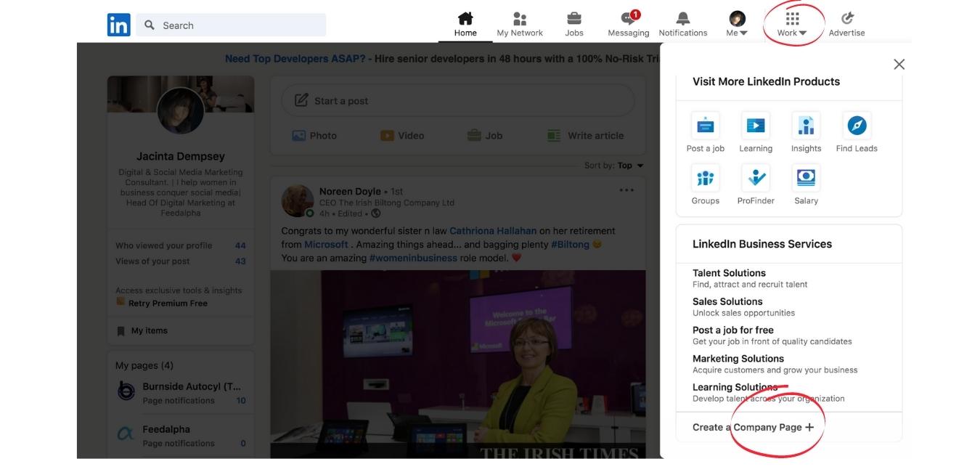Close the Work panel with X
The image size is (980, 472).
(x=899, y=65)
